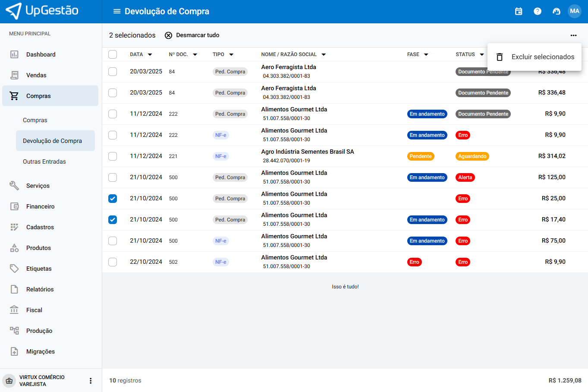Go to the Dashboard page
This screenshot has height=392, width=588.
[x=41, y=54]
